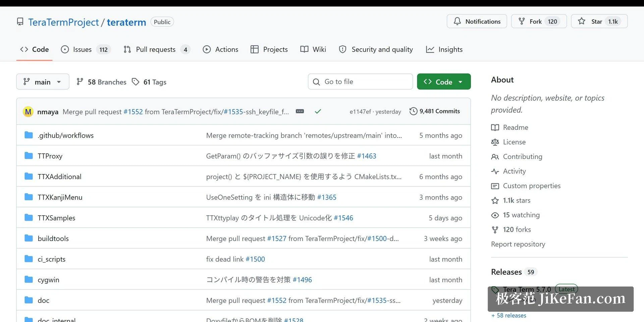Viewport: 644px width, 322px height.
Task: Click the Report repository link
Action: 518,244
